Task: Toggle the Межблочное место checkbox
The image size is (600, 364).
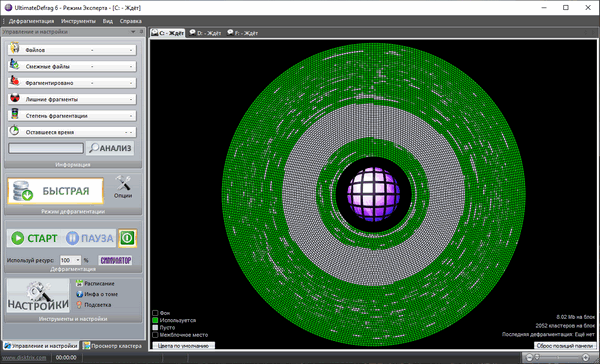Action: pyautogui.click(x=155, y=335)
